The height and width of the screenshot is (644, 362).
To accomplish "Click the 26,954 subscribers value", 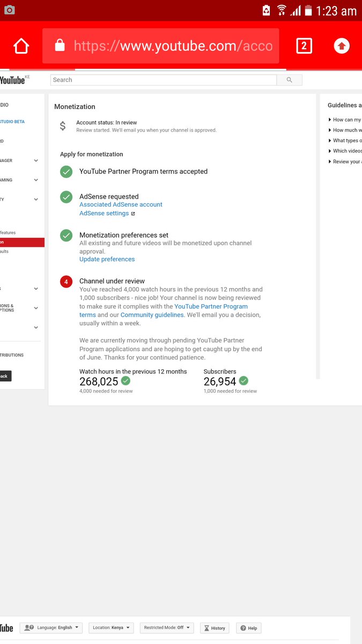I will pyautogui.click(x=220, y=382).
